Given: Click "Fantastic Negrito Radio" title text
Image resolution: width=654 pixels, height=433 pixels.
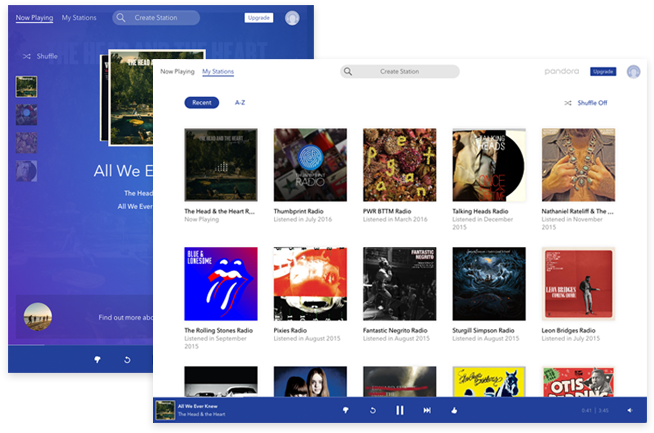Looking at the screenshot, I should pos(395,330).
